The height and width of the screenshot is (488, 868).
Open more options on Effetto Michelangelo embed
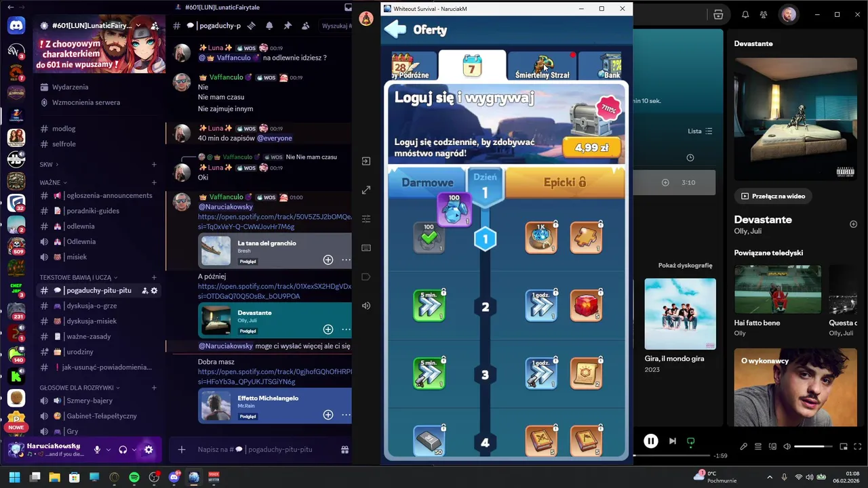346,415
